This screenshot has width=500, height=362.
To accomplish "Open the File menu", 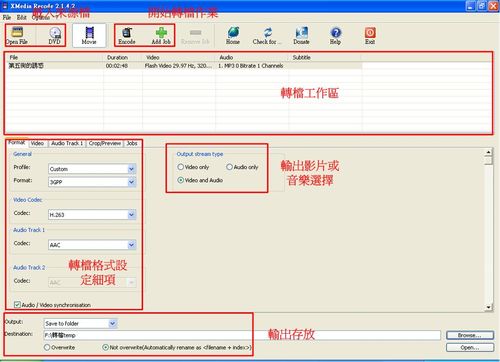I will click(x=7, y=17).
